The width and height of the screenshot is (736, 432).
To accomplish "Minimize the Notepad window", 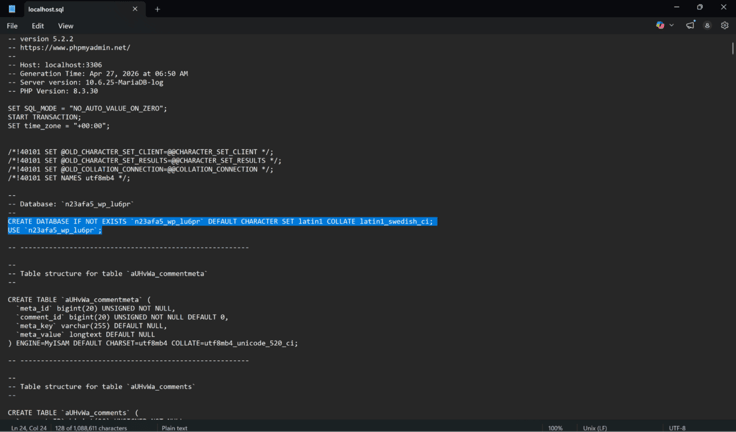I will [x=676, y=8].
